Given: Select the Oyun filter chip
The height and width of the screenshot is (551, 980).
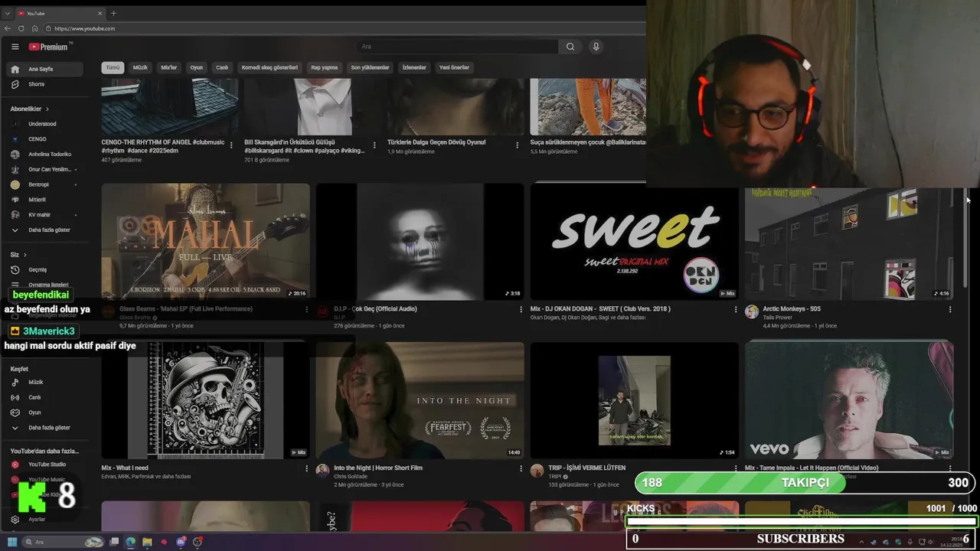Looking at the screenshot, I should tap(197, 67).
